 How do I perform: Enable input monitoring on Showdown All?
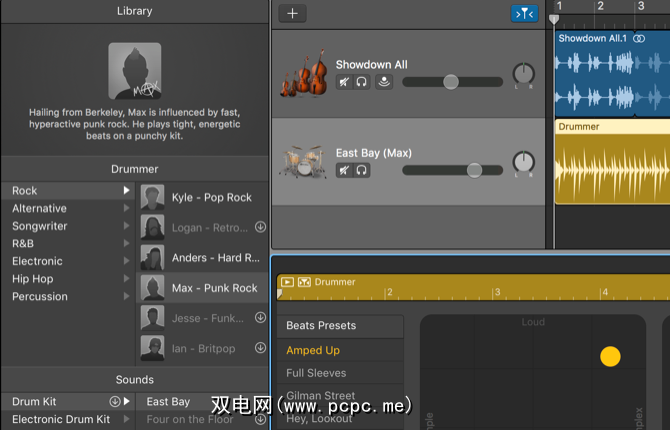coord(384,82)
